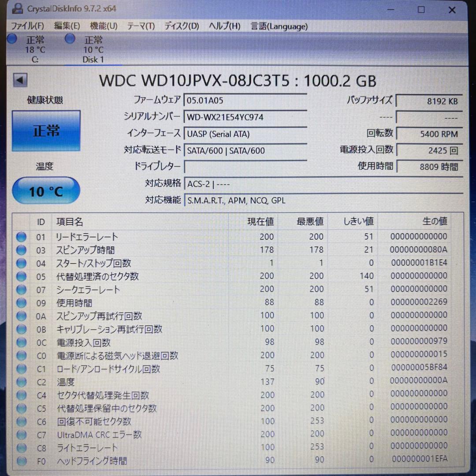Click the シリアルナンバー serial number field
The height and width of the screenshot is (476, 476).
[x=245, y=117]
